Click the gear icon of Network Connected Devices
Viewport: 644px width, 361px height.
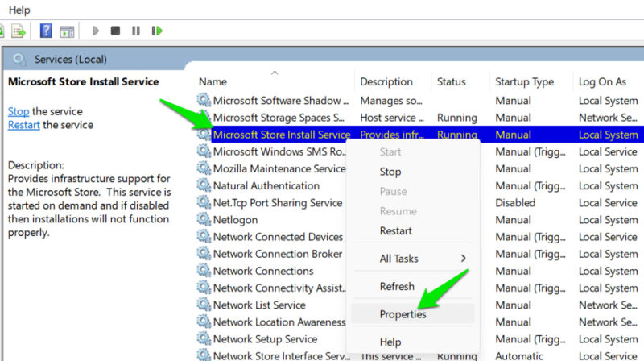204,236
